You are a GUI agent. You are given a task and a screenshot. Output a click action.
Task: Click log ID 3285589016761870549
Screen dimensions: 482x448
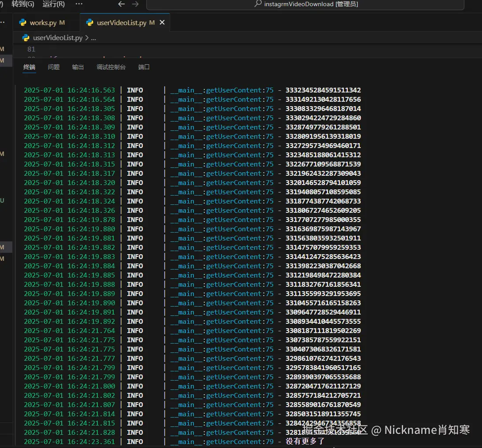(323, 405)
